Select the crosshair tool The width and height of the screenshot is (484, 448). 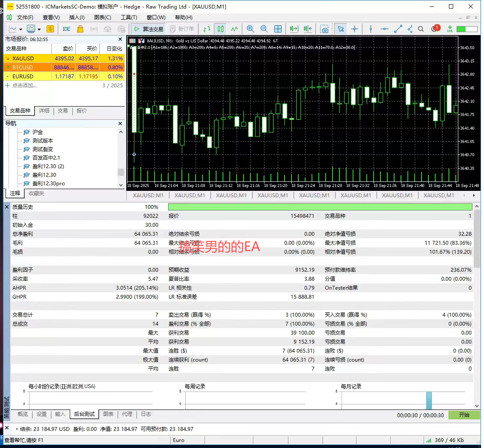point(354,29)
